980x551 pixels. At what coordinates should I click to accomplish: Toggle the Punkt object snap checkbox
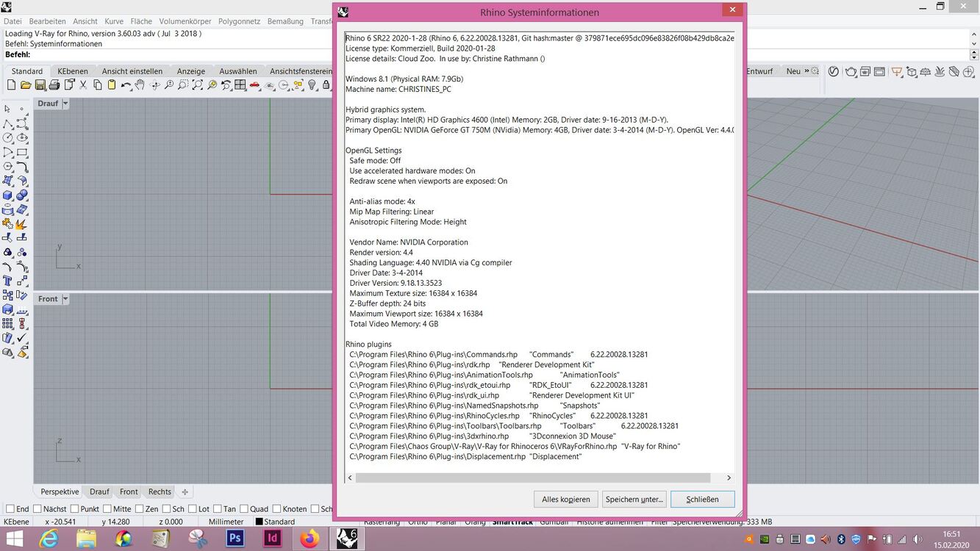pos(74,508)
